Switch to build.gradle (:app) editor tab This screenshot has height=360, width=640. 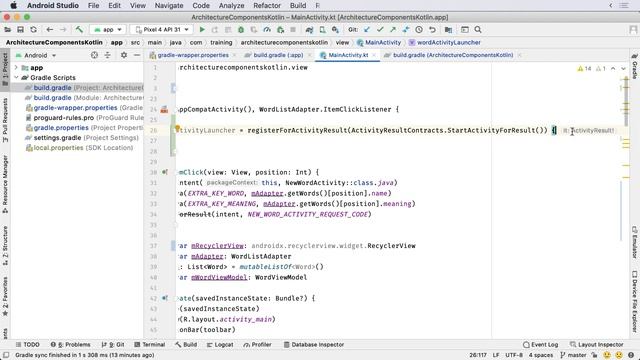278,55
